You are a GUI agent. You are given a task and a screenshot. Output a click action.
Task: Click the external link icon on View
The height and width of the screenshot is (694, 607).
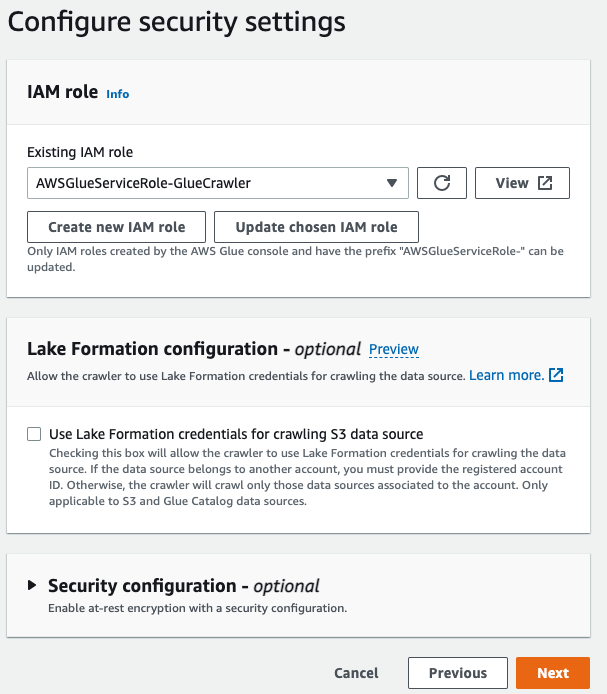click(x=545, y=183)
